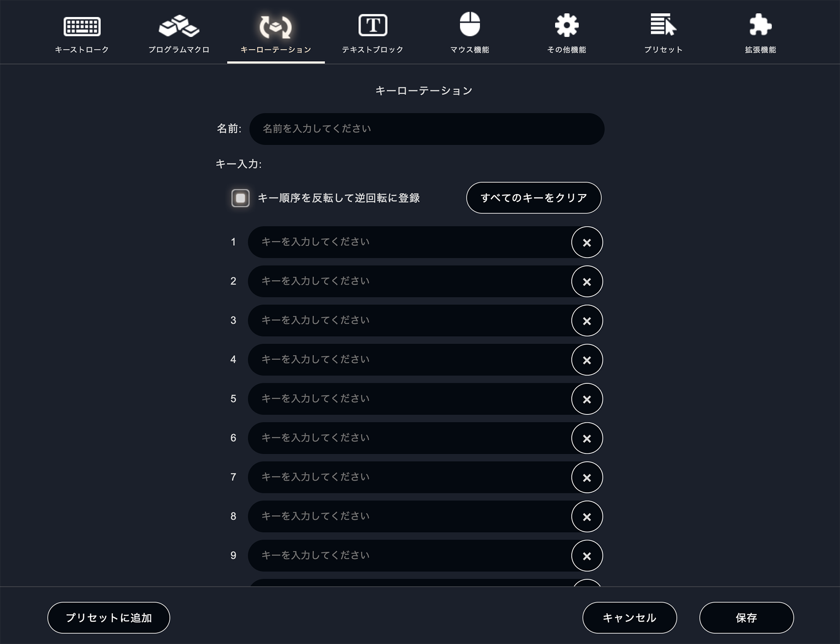Switch to マウス機能 tab label
This screenshot has height=644, width=840.
tap(470, 50)
